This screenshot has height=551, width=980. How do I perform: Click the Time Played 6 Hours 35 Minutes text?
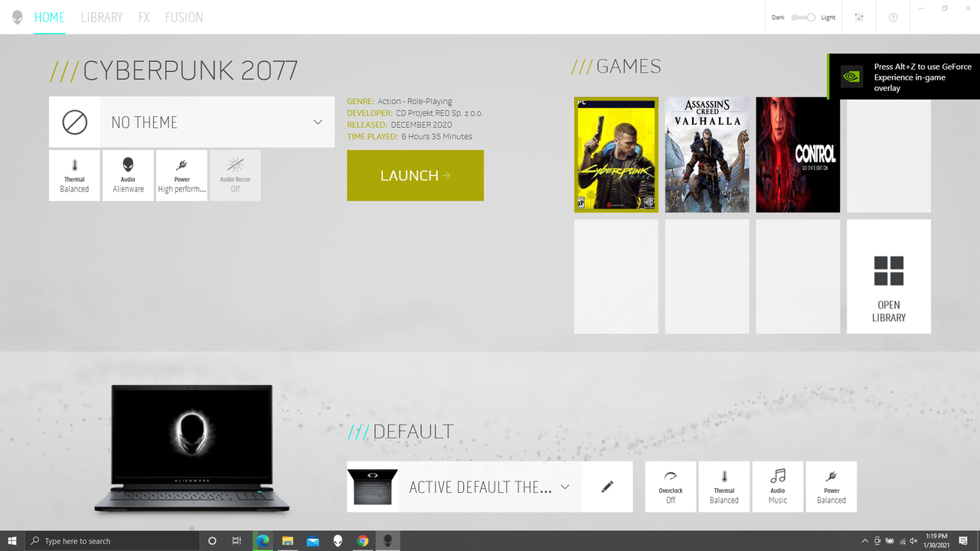pos(410,136)
